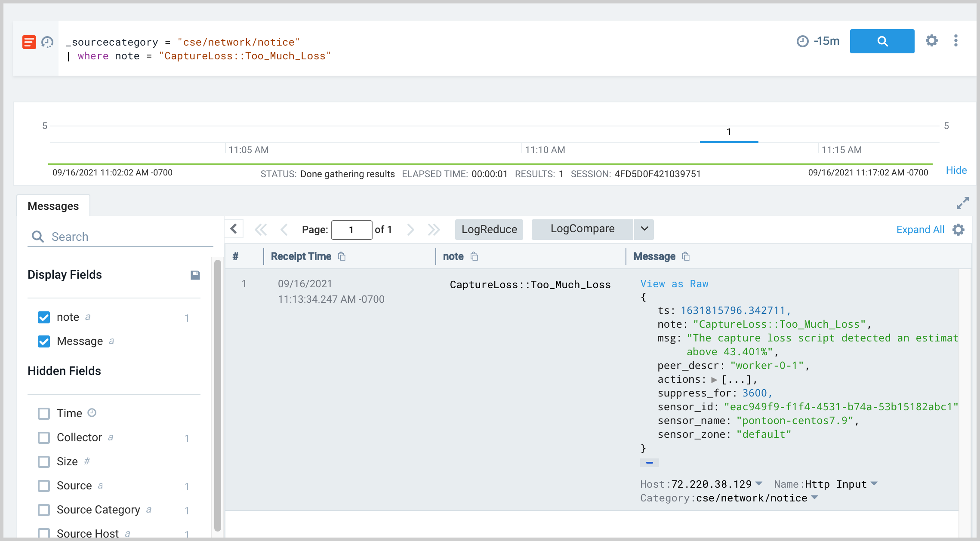
Task: Enable the Collector hidden field checkbox
Action: [x=44, y=438]
